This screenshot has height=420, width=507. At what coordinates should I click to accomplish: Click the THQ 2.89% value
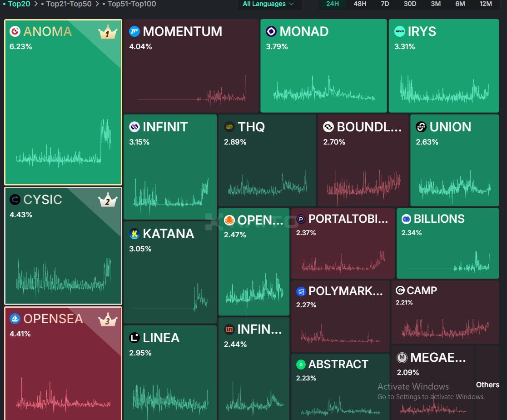235,142
